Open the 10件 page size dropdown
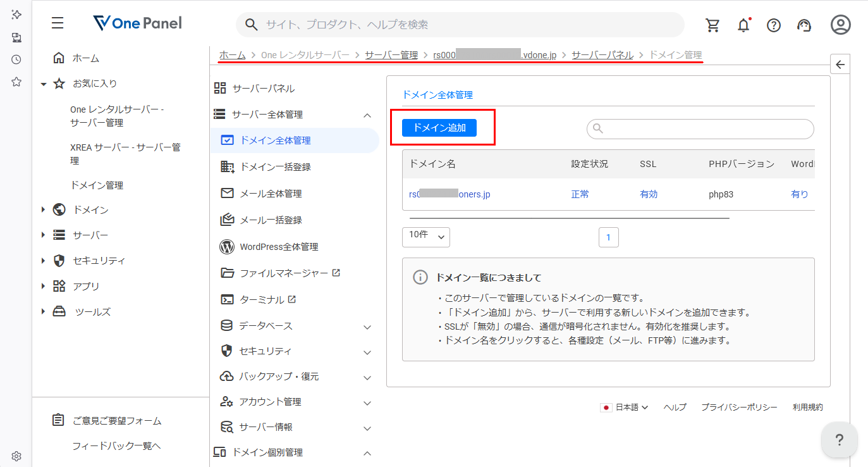Image resolution: width=868 pixels, height=467 pixels. point(425,237)
